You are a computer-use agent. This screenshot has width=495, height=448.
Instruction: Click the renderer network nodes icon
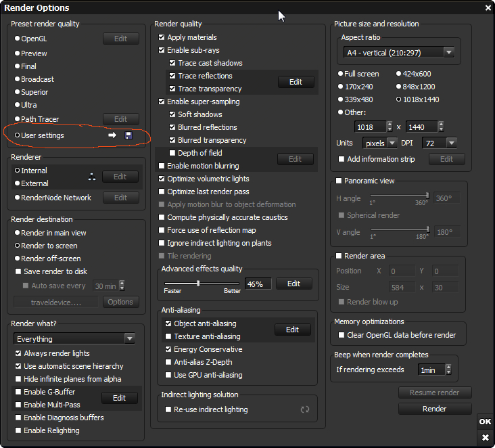[x=92, y=177]
